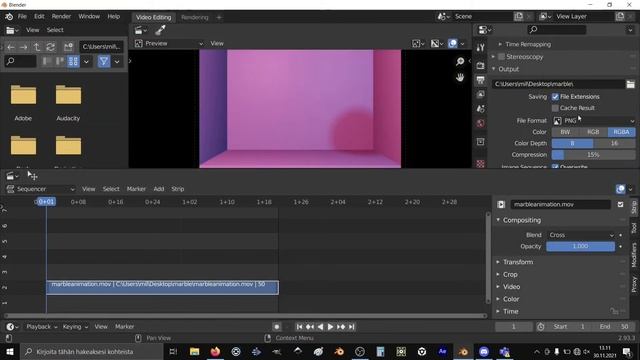Open the Preview view type dropdown
Screen dimensions: 640x360
(x=169, y=43)
